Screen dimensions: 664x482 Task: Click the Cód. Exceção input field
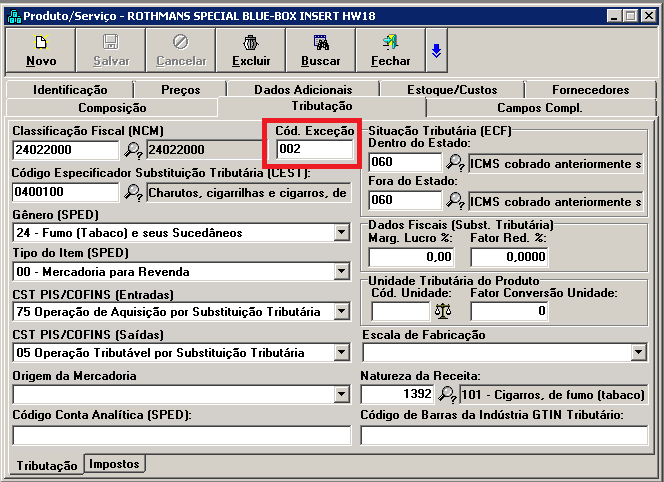[315, 150]
